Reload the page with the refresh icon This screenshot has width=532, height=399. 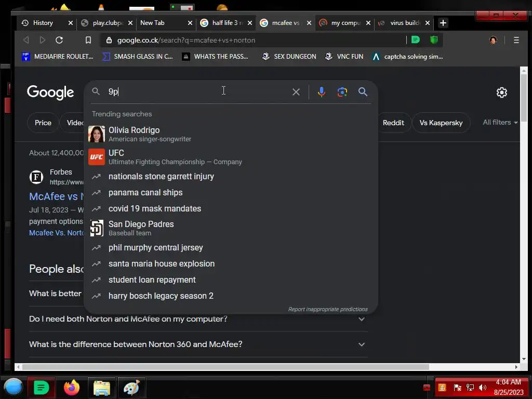click(x=59, y=40)
